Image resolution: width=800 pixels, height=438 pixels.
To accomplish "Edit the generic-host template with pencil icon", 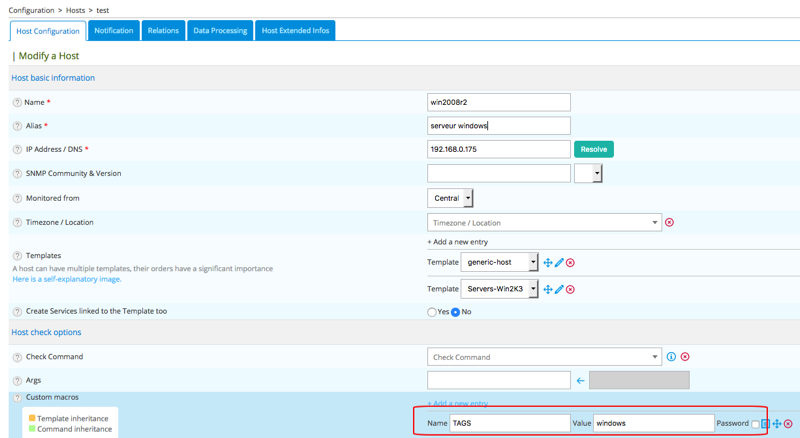I will click(559, 263).
